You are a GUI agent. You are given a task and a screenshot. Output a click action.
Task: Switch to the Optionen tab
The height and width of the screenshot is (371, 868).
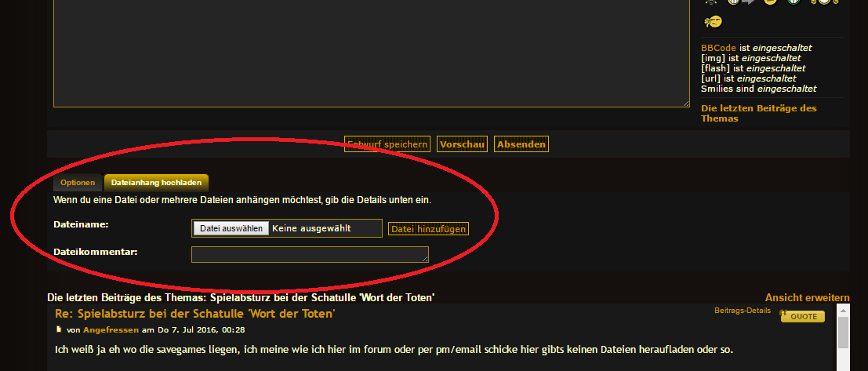[x=78, y=182]
